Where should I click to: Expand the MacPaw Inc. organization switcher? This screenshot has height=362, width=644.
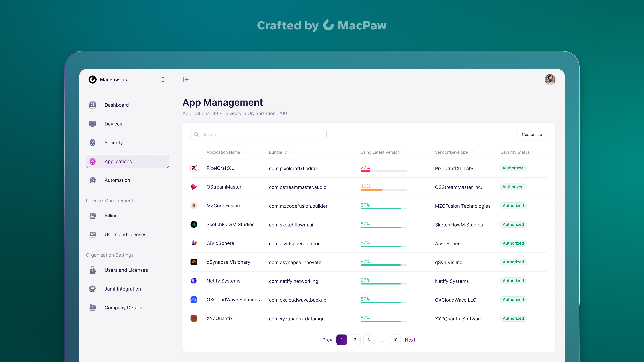[x=163, y=80]
